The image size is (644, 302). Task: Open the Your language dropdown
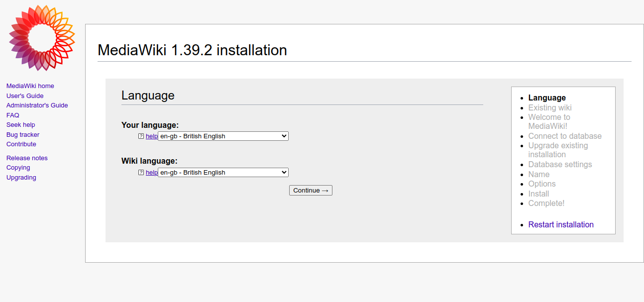tap(223, 136)
